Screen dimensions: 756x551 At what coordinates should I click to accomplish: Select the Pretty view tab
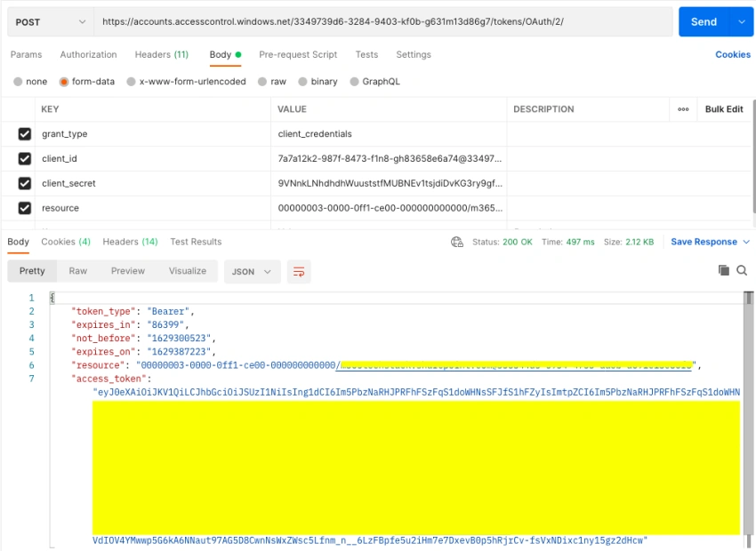[32, 271]
